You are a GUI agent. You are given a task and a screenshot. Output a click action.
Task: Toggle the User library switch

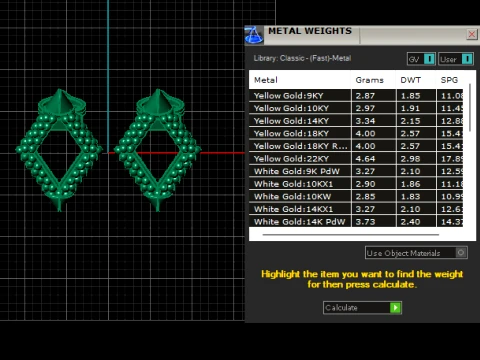(456, 59)
